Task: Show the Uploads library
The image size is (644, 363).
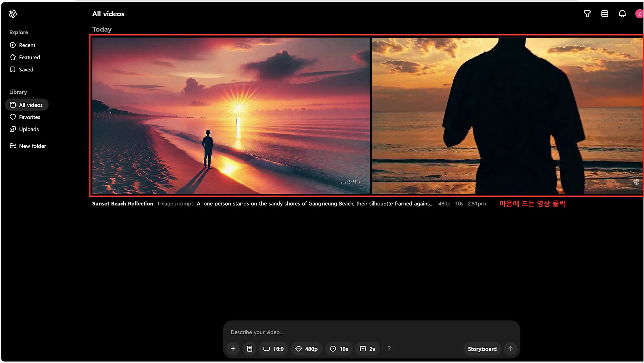Action: (24, 129)
